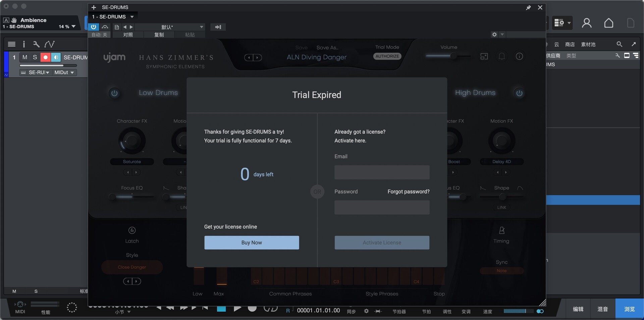Open the 混音 mix view tab

[602, 309]
